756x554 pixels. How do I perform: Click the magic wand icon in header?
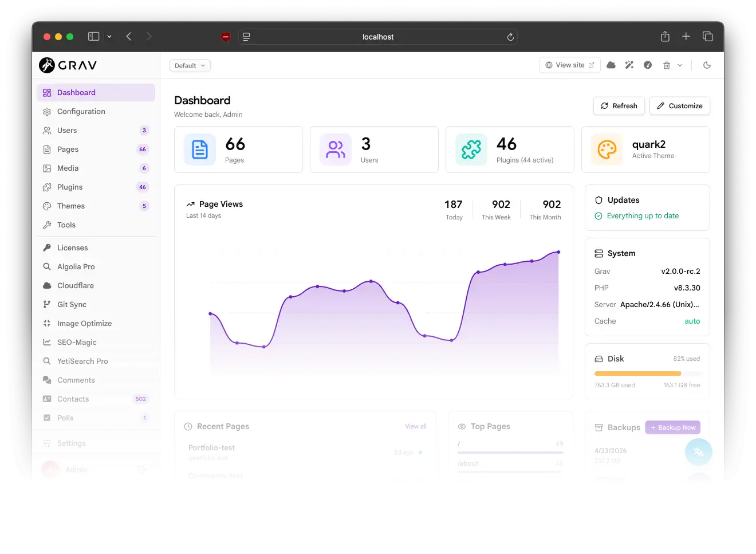[629, 65]
